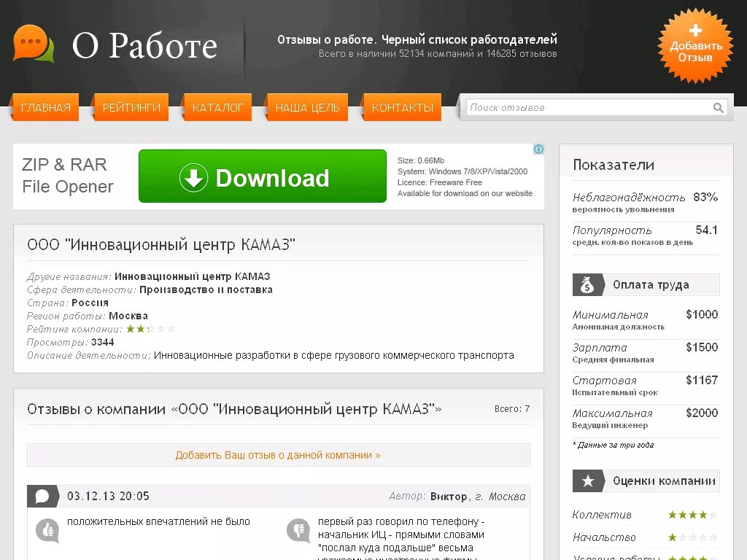The width and height of the screenshot is (747, 560).
Task: Click the thumbs-down icon in Виктор's review
Action: point(298,530)
